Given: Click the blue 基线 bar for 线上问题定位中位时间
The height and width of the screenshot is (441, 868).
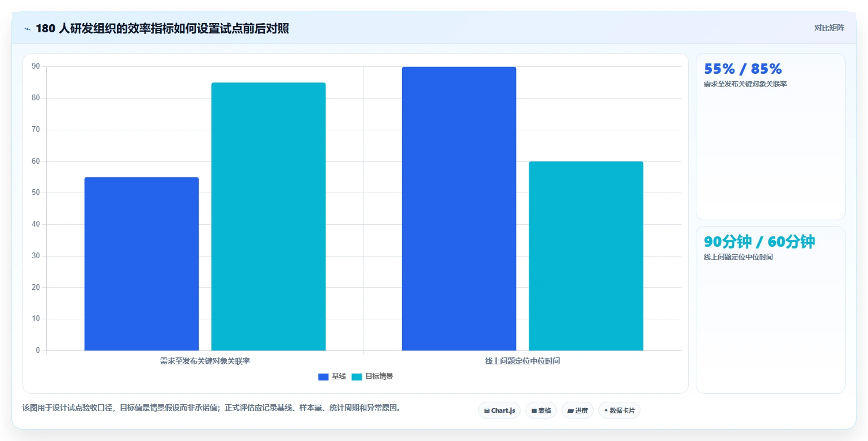Looking at the screenshot, I should click(459, 209).
